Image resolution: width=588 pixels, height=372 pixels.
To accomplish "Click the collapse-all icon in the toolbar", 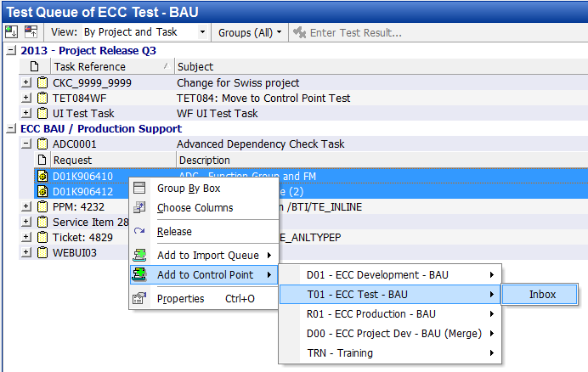I will [31, 32].
